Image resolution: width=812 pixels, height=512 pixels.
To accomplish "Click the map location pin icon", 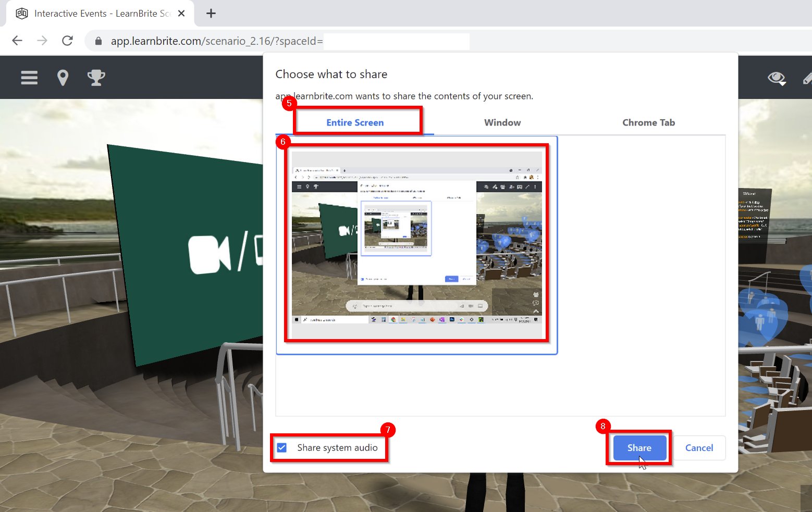I will (63, 78).
